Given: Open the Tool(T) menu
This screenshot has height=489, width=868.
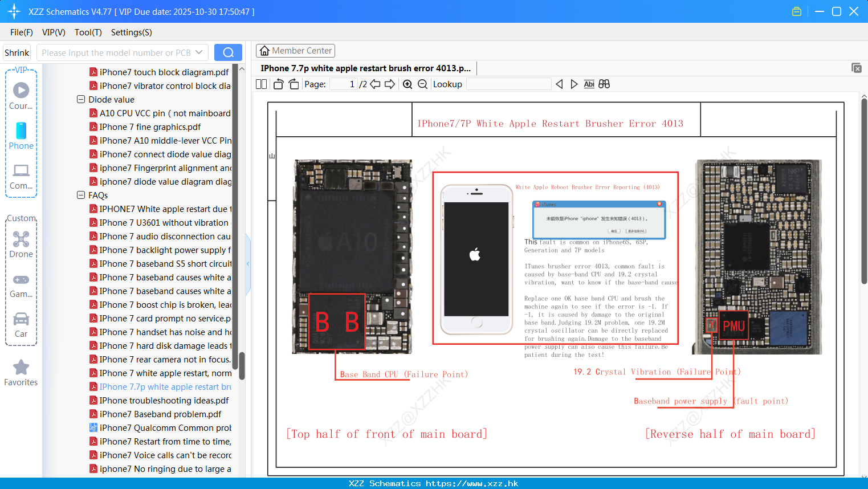Looking at the screenshot, I should [x=88, y=32].
